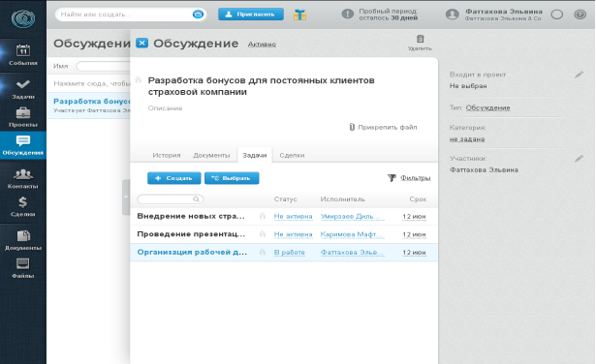Click the round status circle icon beside user name
The height and width of the screenshot is (364, 596).
coord(557,15)
